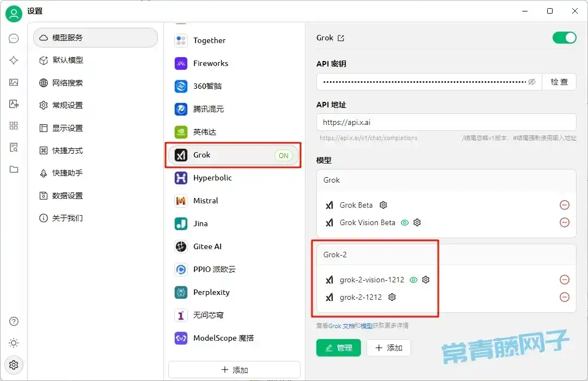Select the Fireworks provider
Screen dimensions: 588x381
click(234, 63)
